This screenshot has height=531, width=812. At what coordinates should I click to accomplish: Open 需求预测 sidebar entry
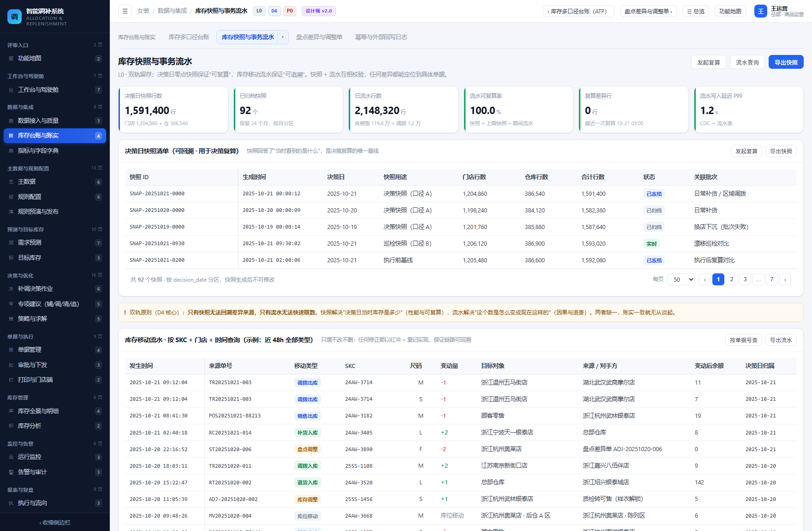click(55, 243)
